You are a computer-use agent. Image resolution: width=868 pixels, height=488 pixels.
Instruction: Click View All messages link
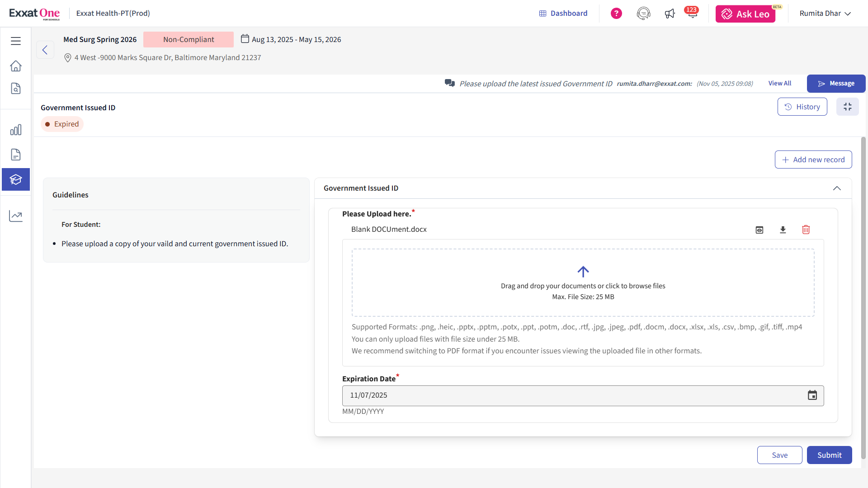coord(779,84)
